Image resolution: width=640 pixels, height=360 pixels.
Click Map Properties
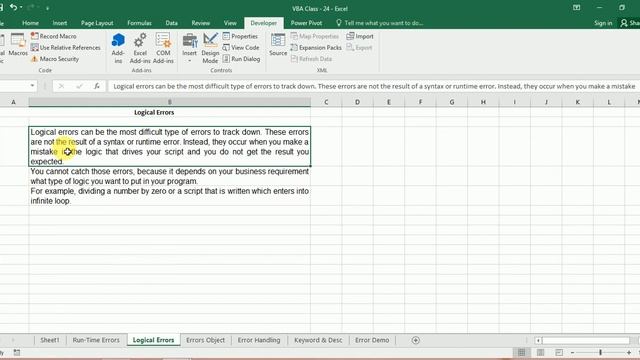(315, 36)
